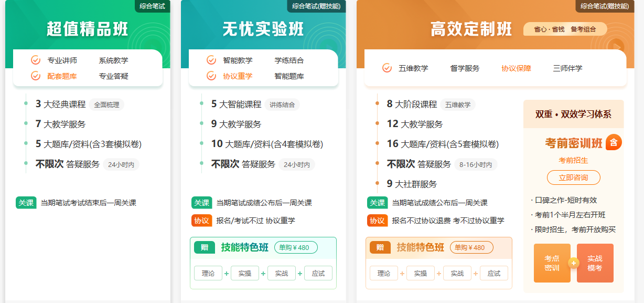Viewport: 644px width, 303px height.
Task: Click the orange plus icon between 考点密训 and 实战模考
Action: pos(573,263)
